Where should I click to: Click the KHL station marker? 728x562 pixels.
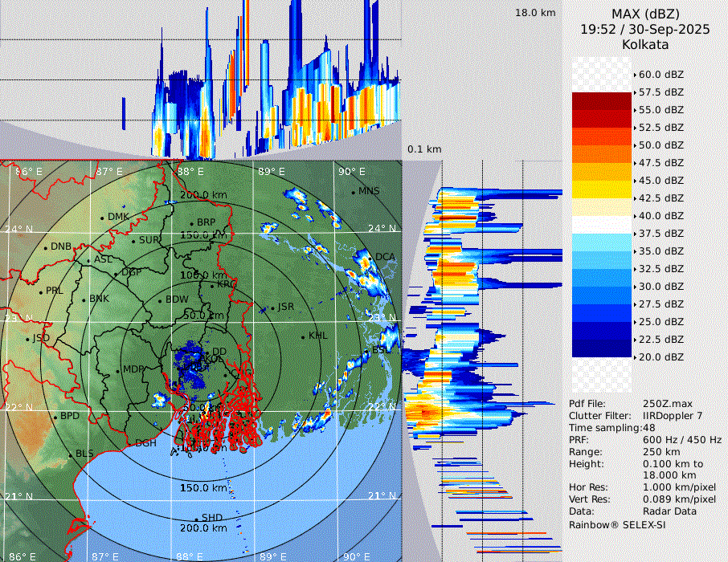click(x=303, y=336)
